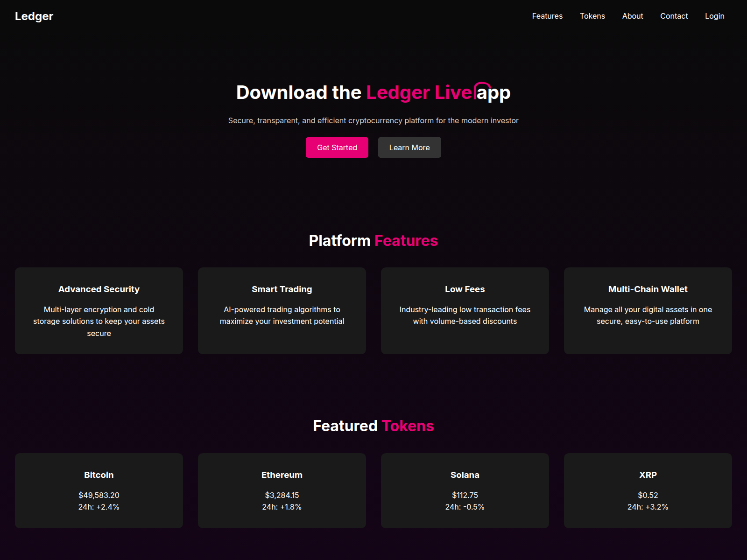The height and width of the screenshot is (560, 747).
Task: Open the Contact nav link
Action: pos(674,16)
